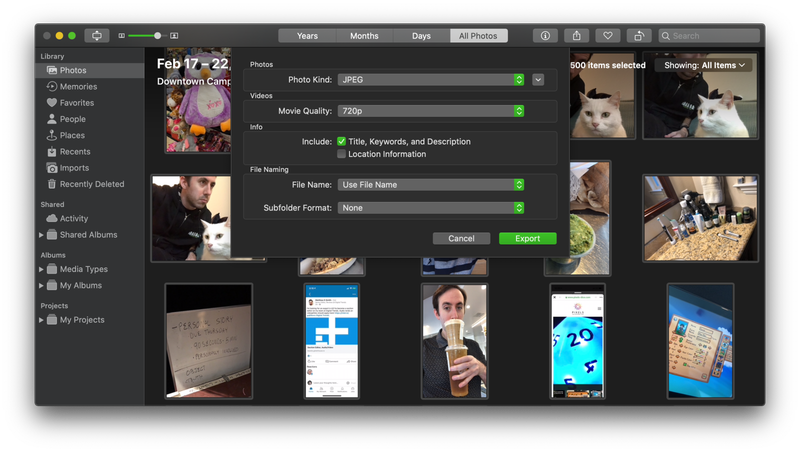Click the Search field
Image resolution: width=800 pixels, height=452 pixels.
tap(709, 35)
